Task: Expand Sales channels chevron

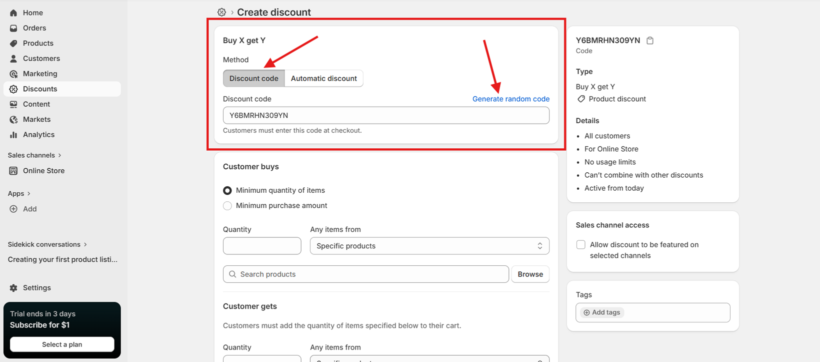Action: coord(60,155)
